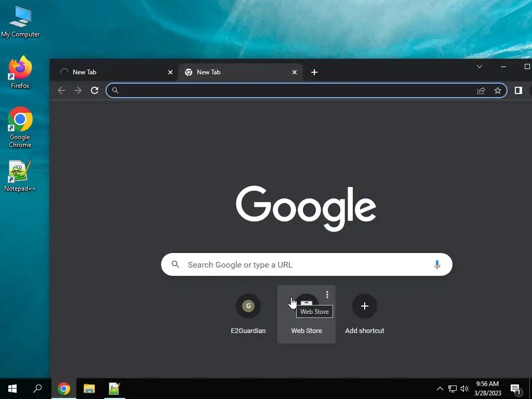Open the volume tray icon
The height and width of the screenshot is (399, 532).
point(464,389)
